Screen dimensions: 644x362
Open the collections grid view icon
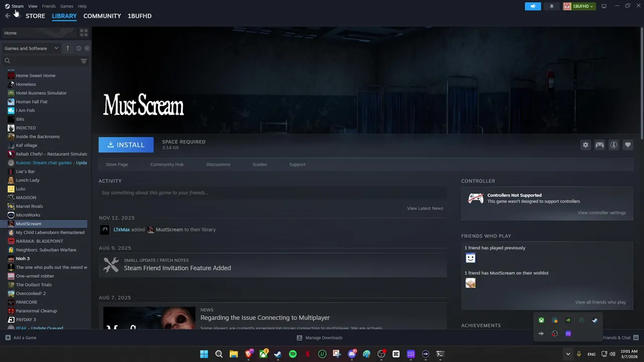click(84, 33)
